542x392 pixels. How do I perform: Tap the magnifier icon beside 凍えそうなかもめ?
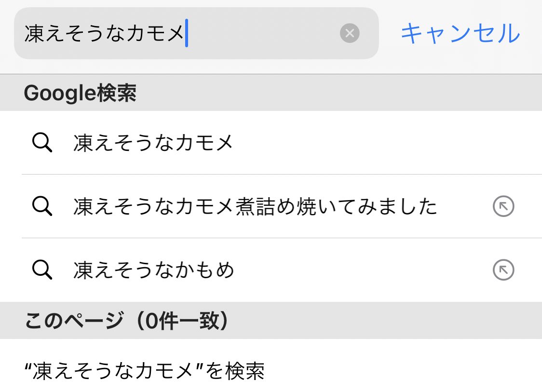(x=43, y=270)
